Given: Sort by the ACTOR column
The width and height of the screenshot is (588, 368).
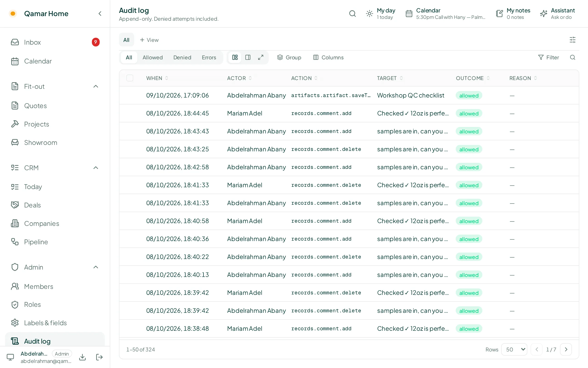Looking at the screenshot, I should 239,78.
